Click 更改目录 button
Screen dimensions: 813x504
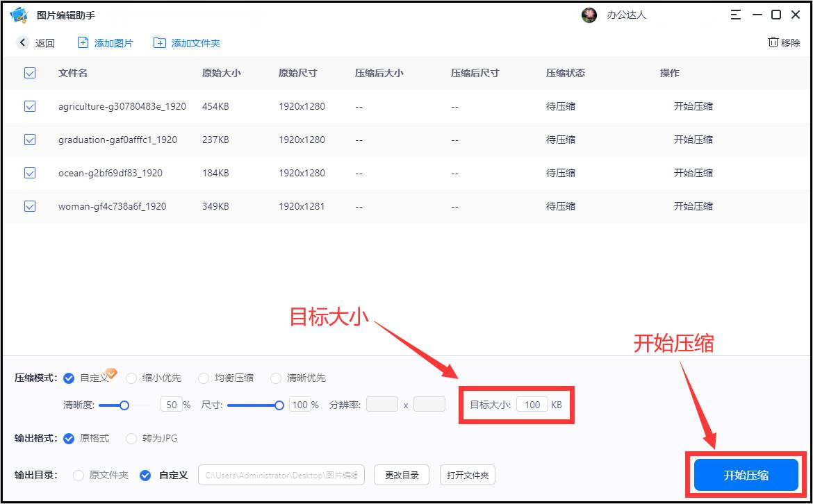pos(402,475)
